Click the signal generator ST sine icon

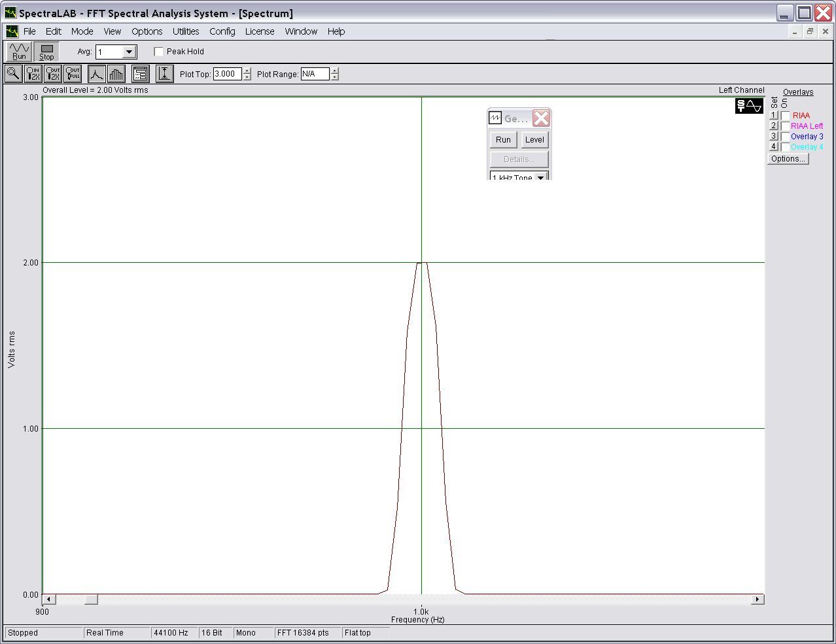pyautogui.click(x=749, y=106)
